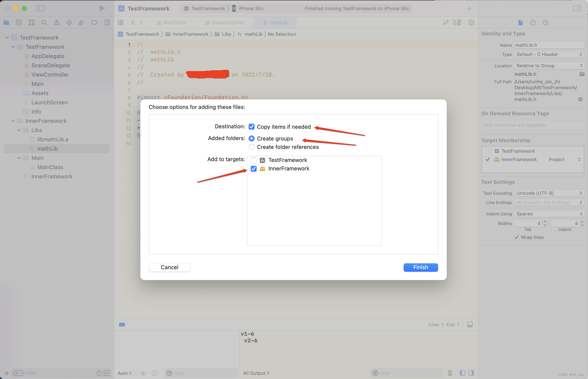Click InnerFramework in the breadcrumb bar
Screen dimensions: 588x379
point(187,34)
